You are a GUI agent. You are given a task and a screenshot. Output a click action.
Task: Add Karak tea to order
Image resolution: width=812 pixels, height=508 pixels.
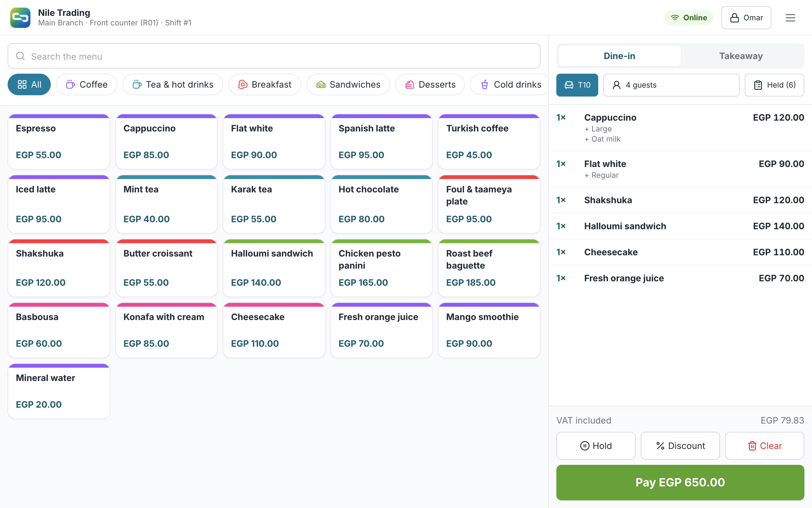tap(274, 204)
